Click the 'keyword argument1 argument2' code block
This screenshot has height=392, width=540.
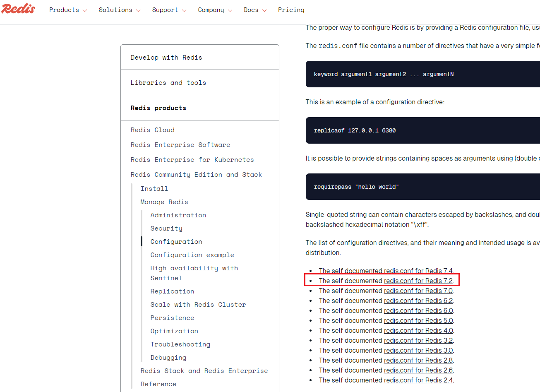[x=423, y=74]
